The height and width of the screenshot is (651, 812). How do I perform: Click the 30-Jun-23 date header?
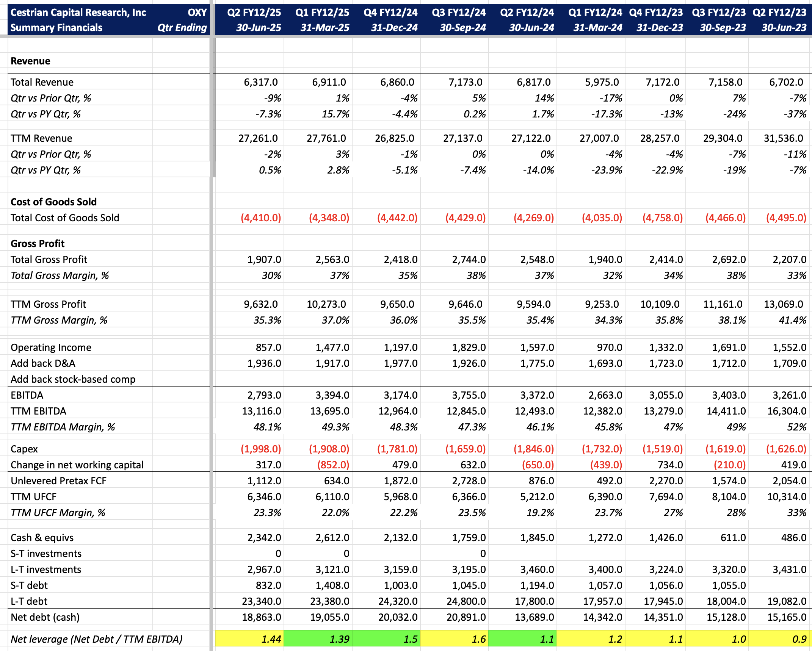point(784,28)
